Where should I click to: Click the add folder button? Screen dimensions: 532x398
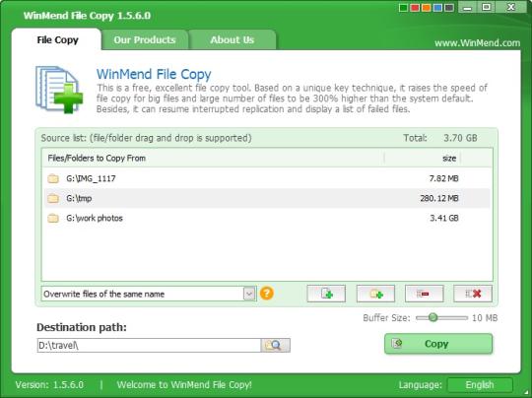click(375, 294)
